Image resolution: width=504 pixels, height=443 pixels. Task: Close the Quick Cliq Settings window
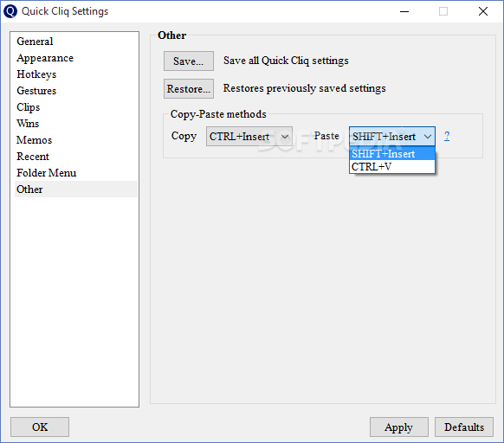(x=483, y=11)
